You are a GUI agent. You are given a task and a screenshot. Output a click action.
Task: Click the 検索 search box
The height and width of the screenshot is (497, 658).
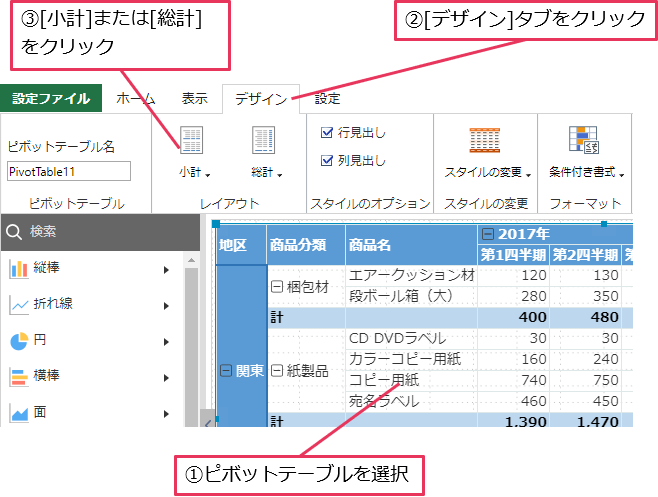pyautogui.click(x=100, y=232)
